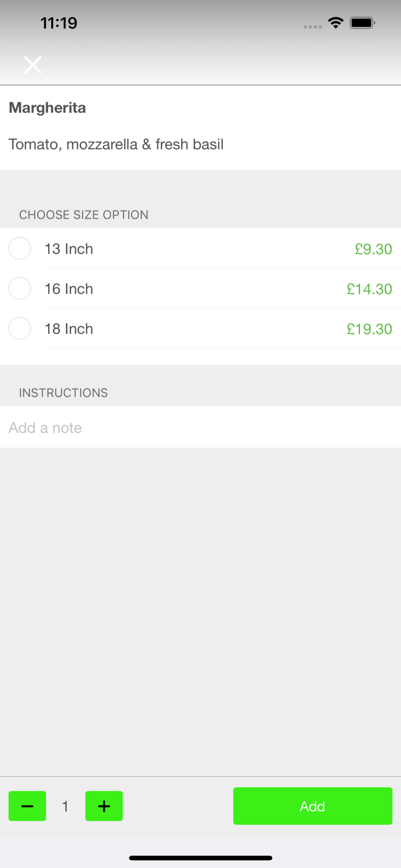The width and height of the screenshot is (401, 868).
Task: Click the Add a note field
Action: 200,428
